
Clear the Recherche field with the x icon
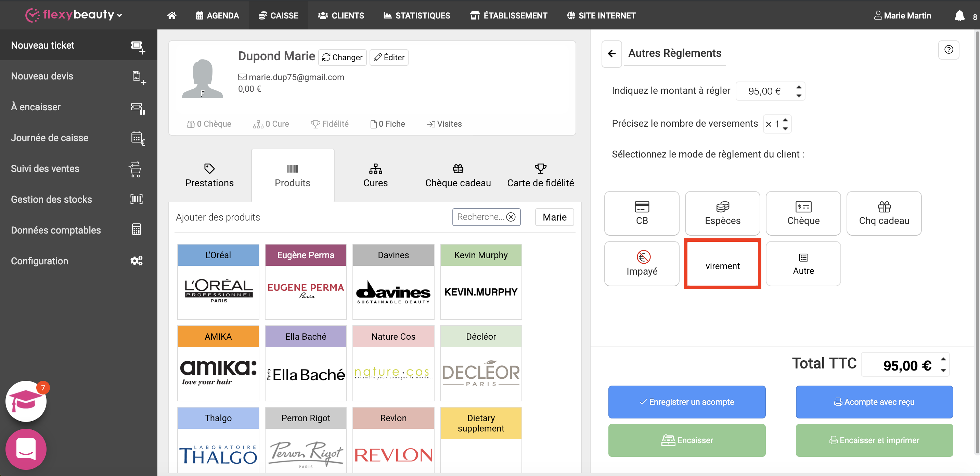511,217
